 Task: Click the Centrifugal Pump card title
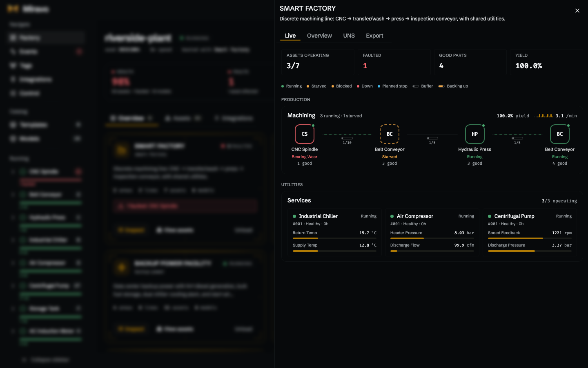(x=514, y=216)
